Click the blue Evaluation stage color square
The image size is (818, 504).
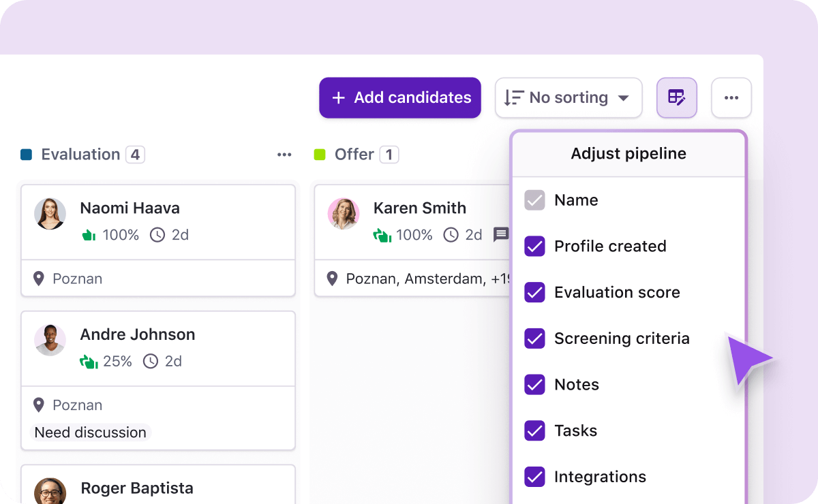[26, 154]
